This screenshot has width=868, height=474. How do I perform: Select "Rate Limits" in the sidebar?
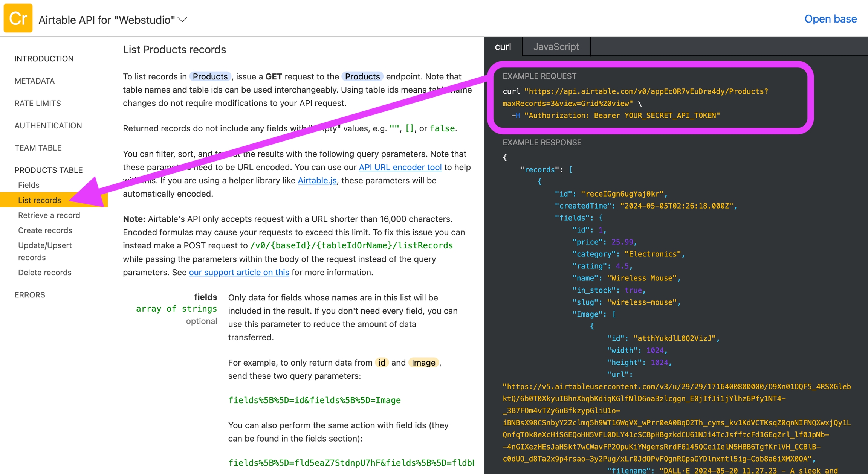point(38,103)
